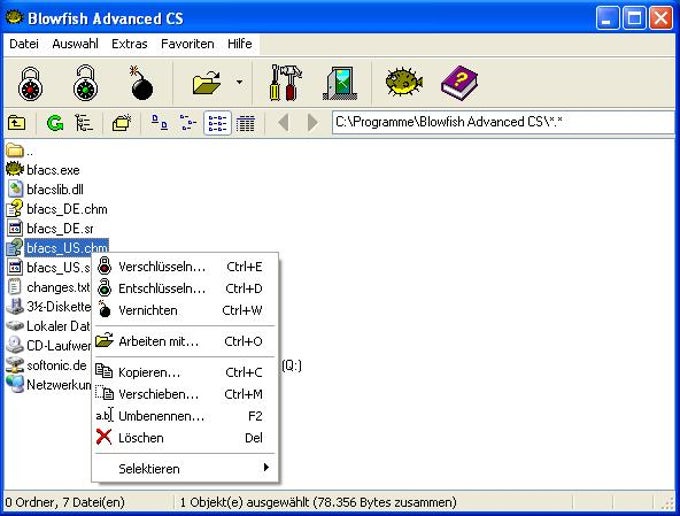
Task: Click the green refresh icon
Action: click(55, 124)
